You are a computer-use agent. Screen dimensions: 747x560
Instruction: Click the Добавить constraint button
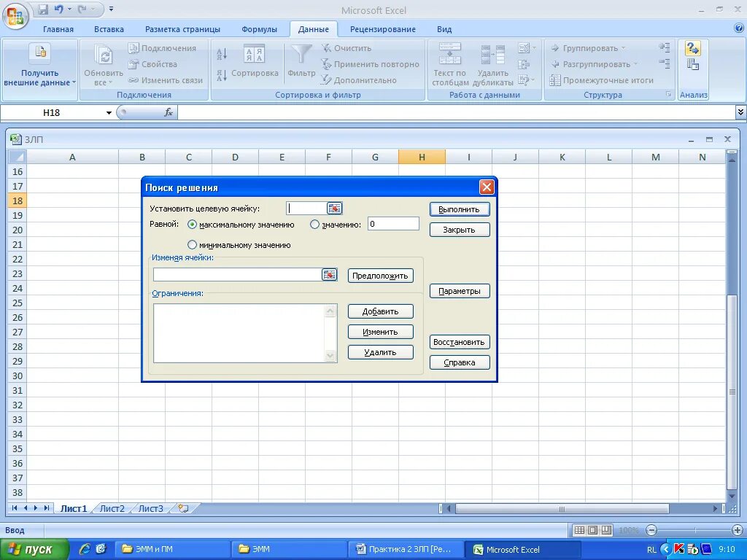[x=380, y=311]
